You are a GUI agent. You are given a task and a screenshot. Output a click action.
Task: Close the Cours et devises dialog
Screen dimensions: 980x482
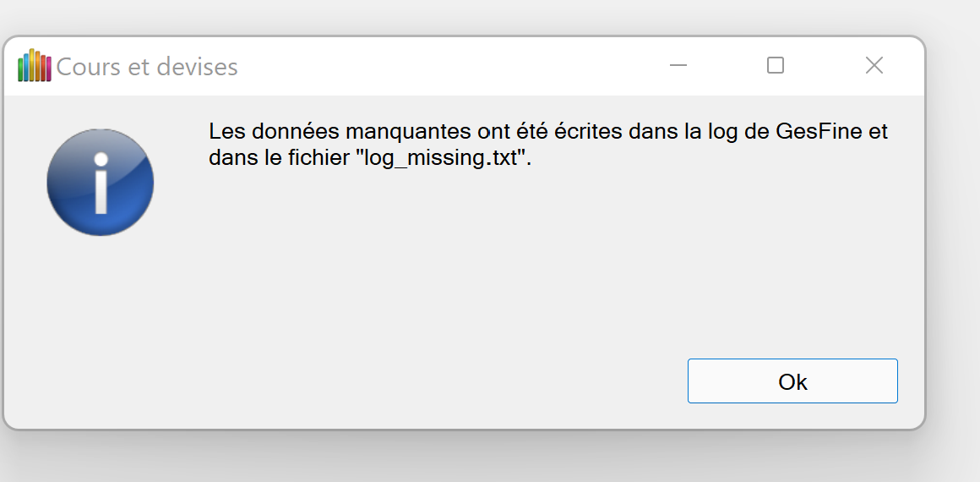pyautogui.click(x=874, y=66)
